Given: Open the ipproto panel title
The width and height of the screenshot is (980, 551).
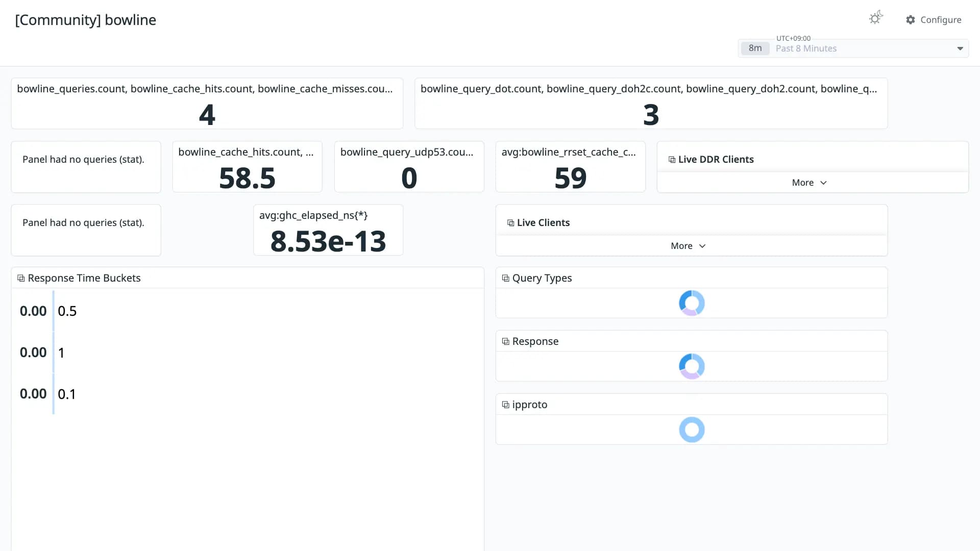Looking at the screenshot, I should click(530, 405).
